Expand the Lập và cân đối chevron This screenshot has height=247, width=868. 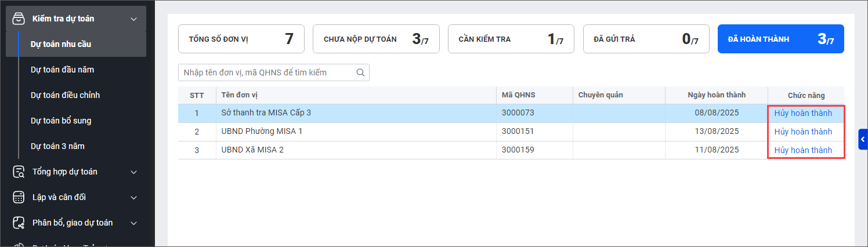tap(134, 198)
